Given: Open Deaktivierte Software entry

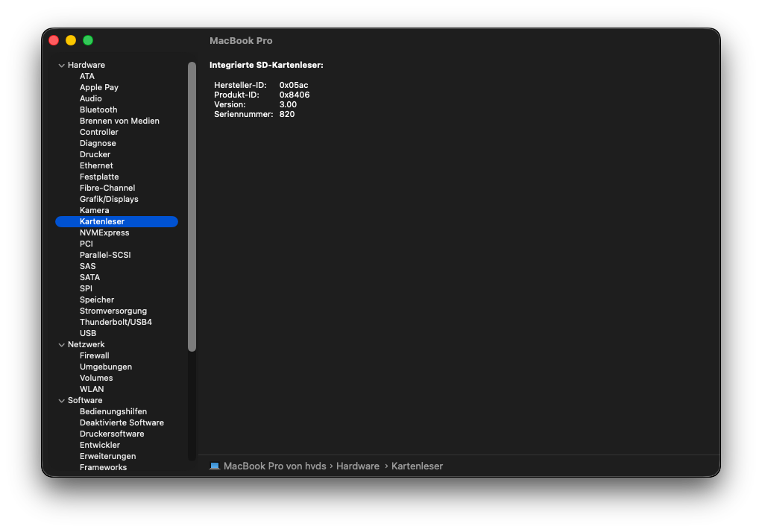Looking at the screenshot, I should click(x=122, y=422).
